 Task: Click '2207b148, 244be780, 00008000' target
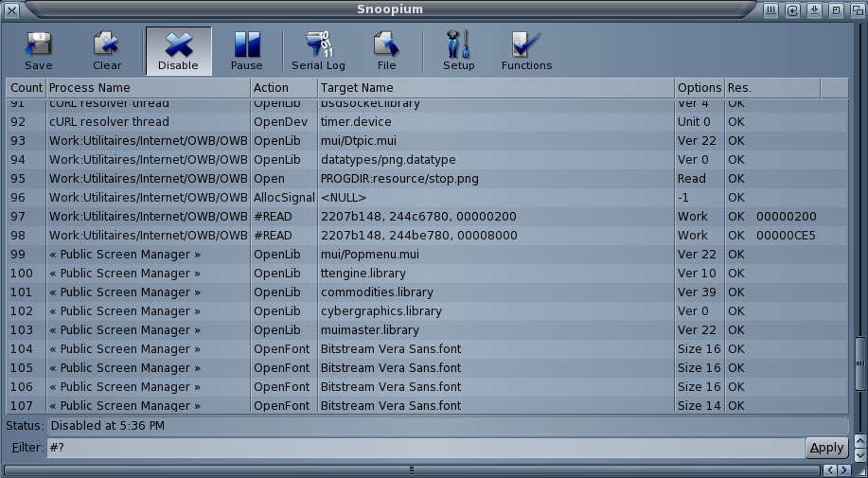(419, 235)
